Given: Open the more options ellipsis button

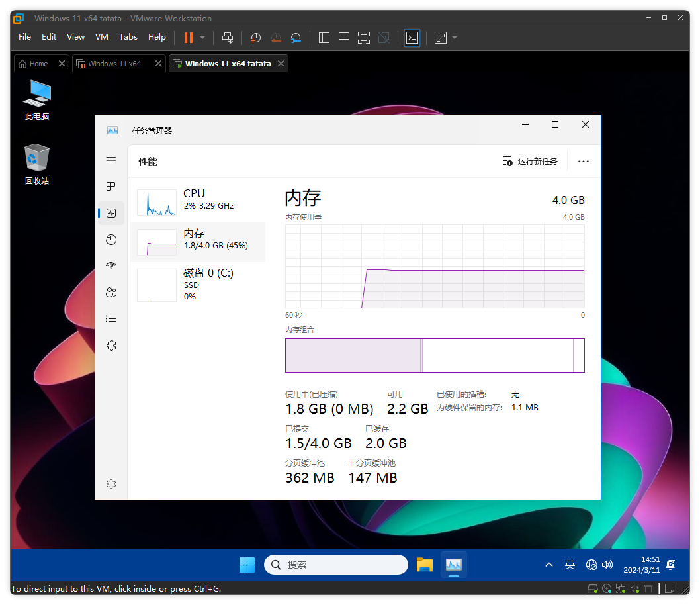Looking at the screenshot, I should coord(583,161).
